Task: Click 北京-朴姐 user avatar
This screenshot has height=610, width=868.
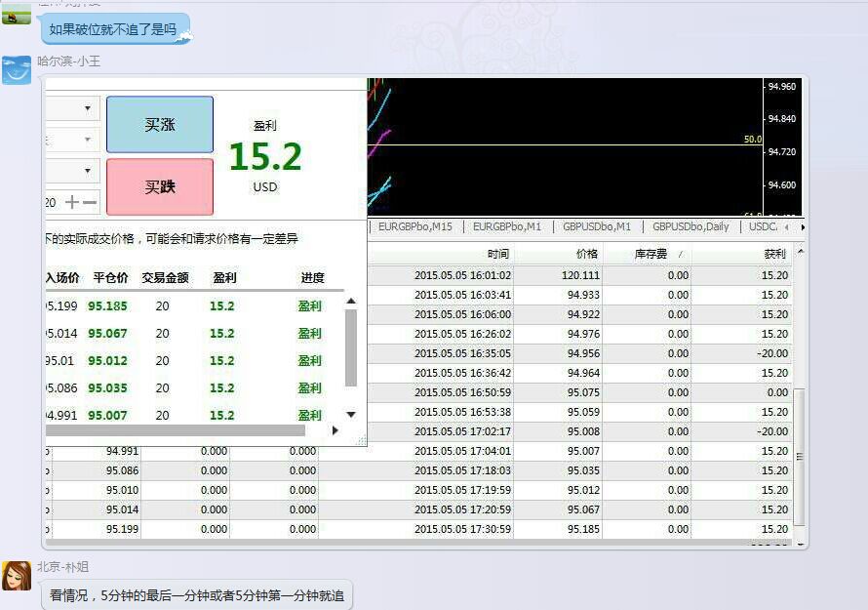Action: coord(17,576)
